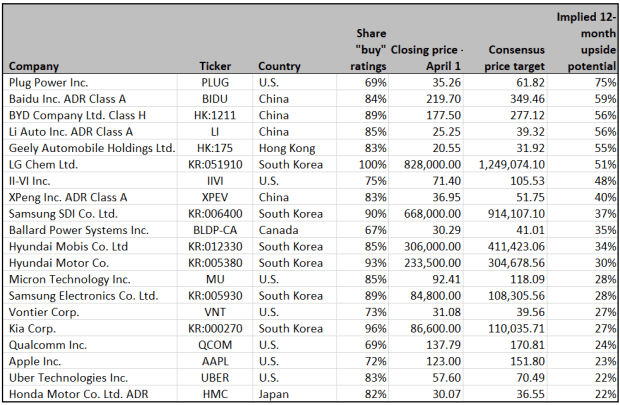Click the Ticker column header
The height and width of the screenshot is (405, 620).
tap(215, 66)
